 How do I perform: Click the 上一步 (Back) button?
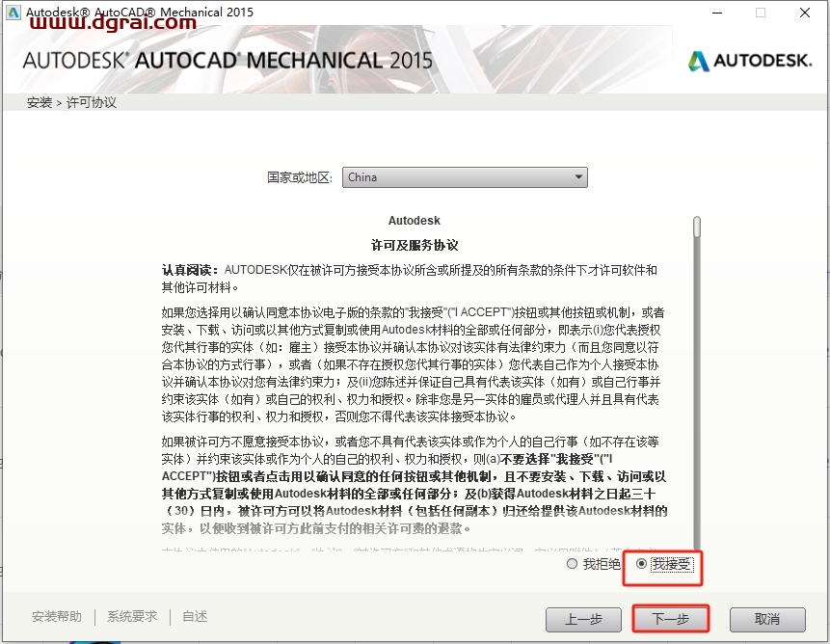pyautogui.click(x=583, y=619)
